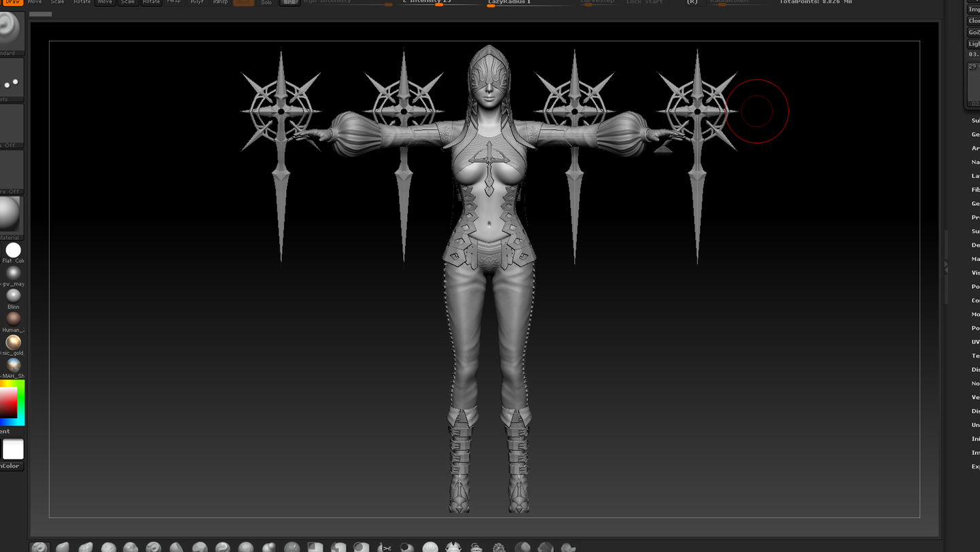
Task: Expand the Fib (FiberMesh) subpalette
Action: (975, 190)
